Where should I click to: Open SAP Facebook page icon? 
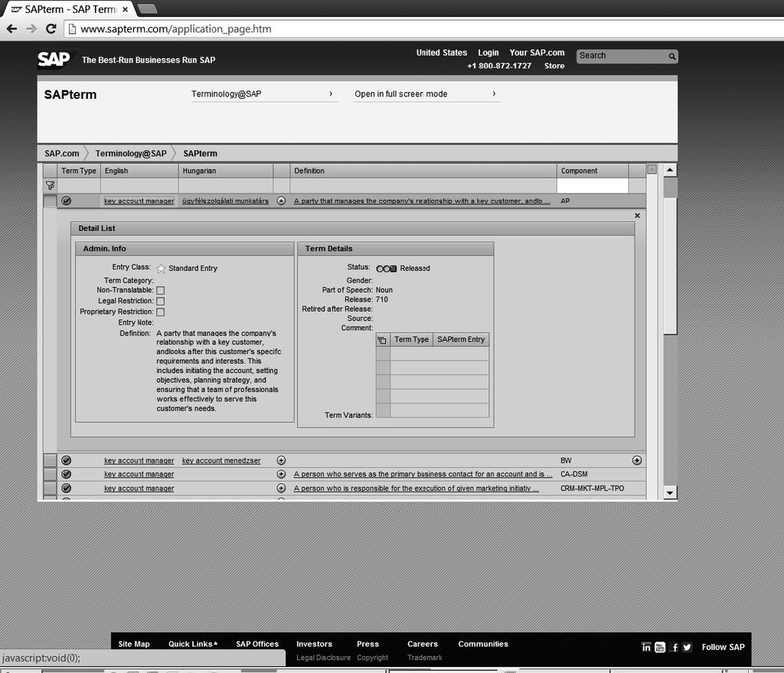(674, 647)
